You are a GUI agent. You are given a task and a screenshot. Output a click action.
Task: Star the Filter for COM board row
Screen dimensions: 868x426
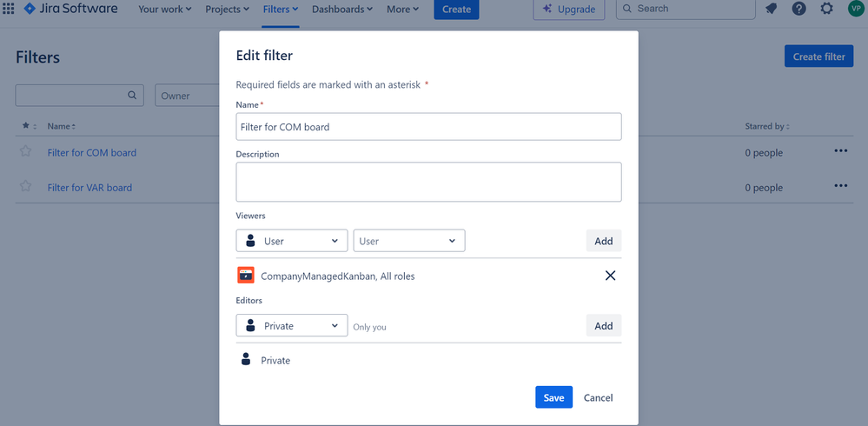click(25, 152)
